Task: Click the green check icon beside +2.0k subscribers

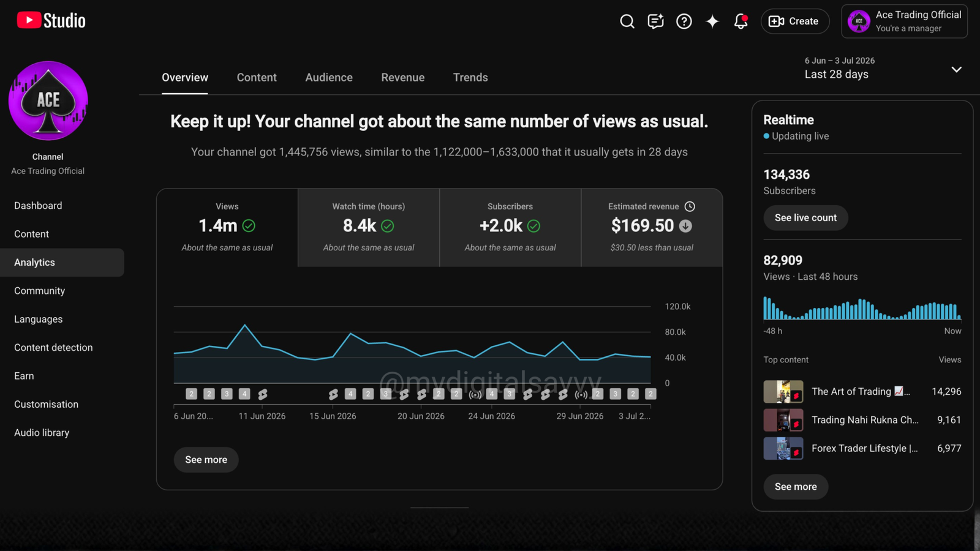Action: coord(533,226)
